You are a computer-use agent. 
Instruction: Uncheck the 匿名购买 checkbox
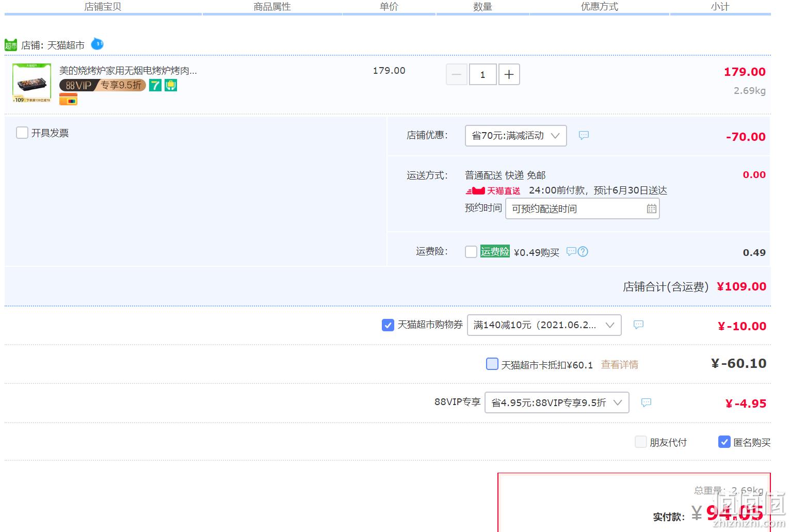(x=724, y=442)
